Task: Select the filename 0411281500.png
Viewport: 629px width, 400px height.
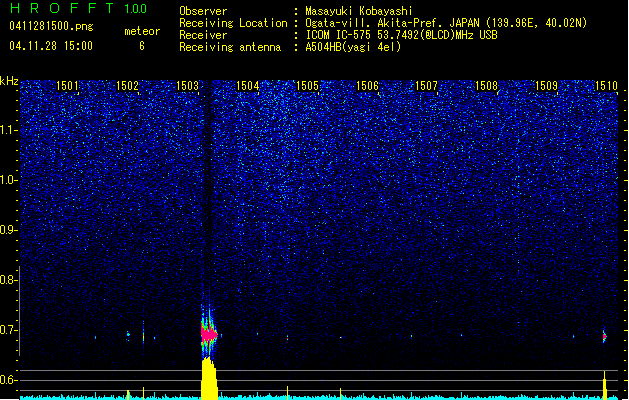Action: (x=51, y=26)
